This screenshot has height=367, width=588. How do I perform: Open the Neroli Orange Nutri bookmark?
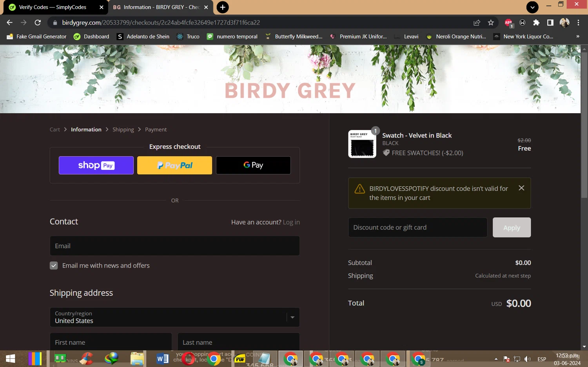pos(456,36)
